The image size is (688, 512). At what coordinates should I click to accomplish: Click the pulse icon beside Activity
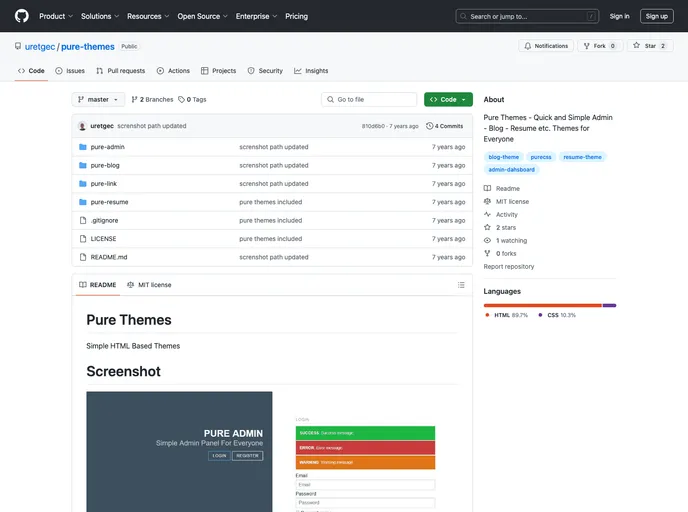[x=487, y=214]
